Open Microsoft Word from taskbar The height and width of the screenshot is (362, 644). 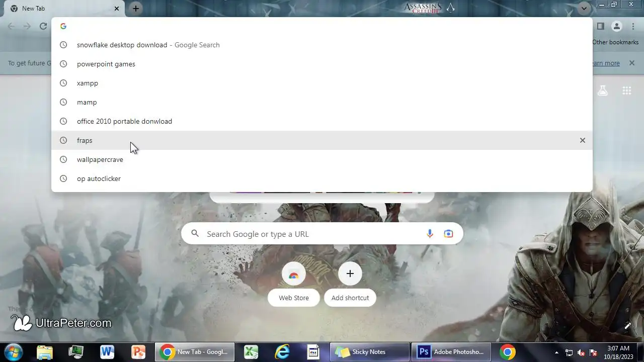tap(107, 352)
